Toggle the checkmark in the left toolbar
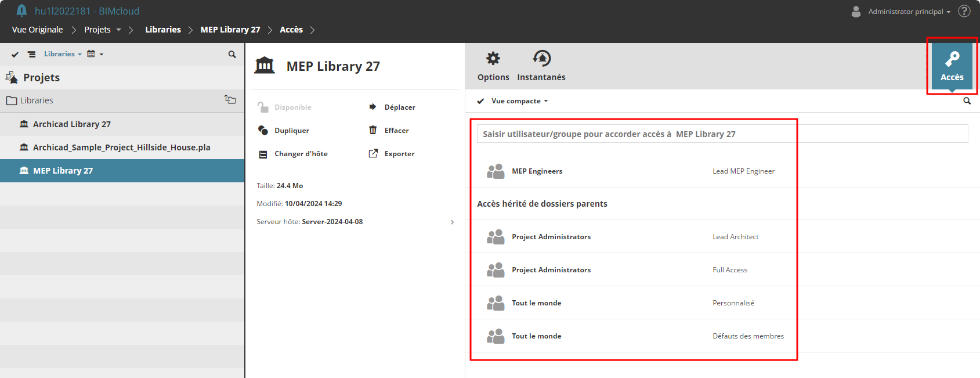The height and width of the screenshot is (378, 980). pos(15,55)
